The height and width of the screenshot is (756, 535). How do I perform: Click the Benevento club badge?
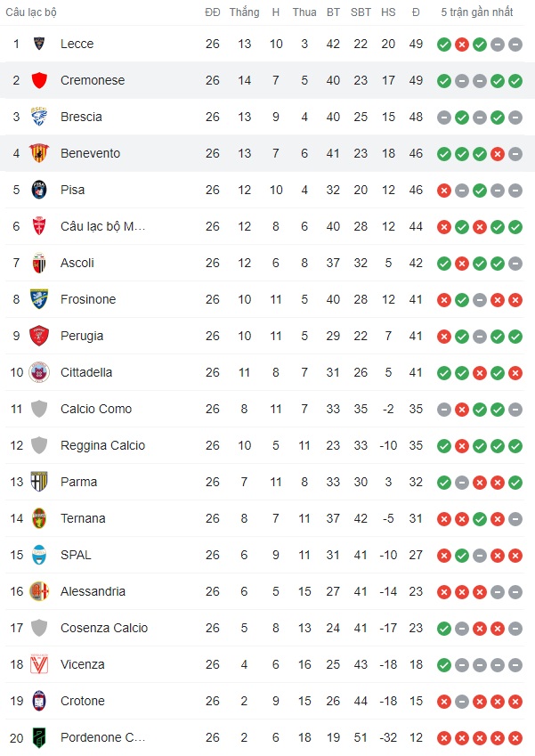[39, 153]
